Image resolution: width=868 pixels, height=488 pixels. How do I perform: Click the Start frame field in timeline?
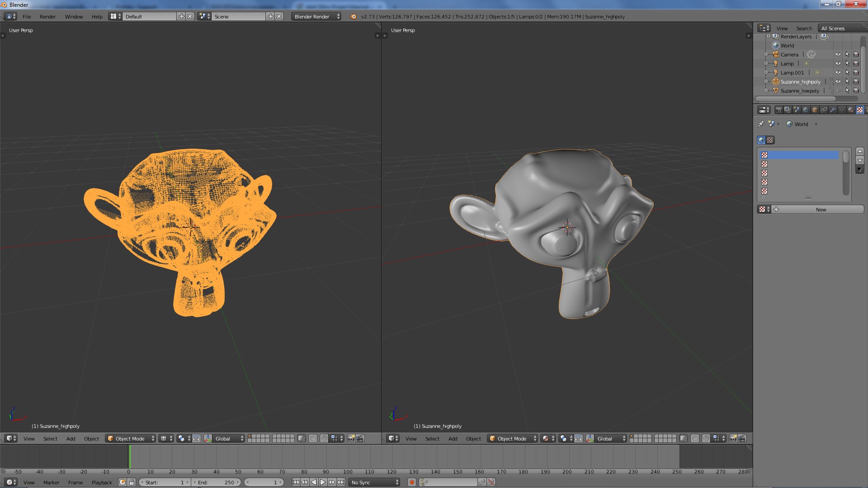(165, 482)
